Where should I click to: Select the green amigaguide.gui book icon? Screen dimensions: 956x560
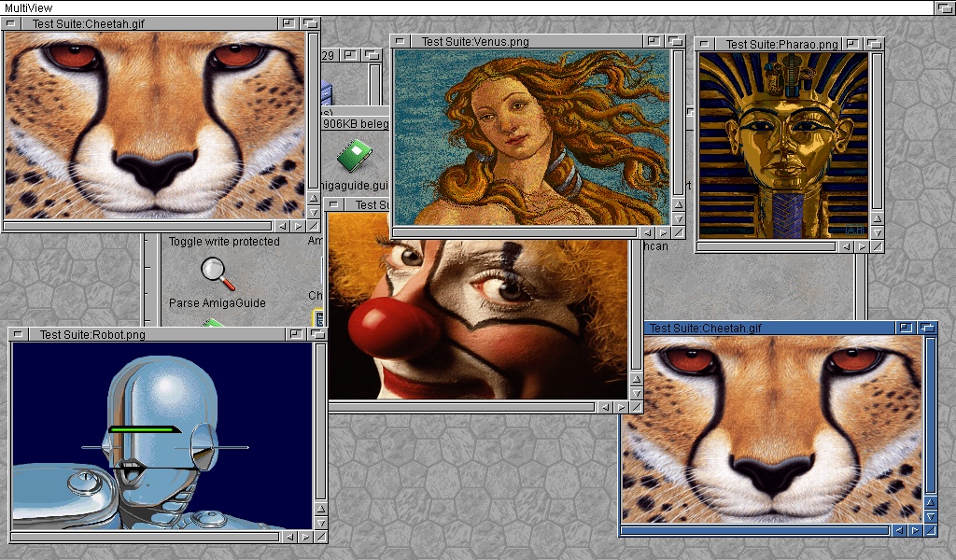[x=354, y=155]
